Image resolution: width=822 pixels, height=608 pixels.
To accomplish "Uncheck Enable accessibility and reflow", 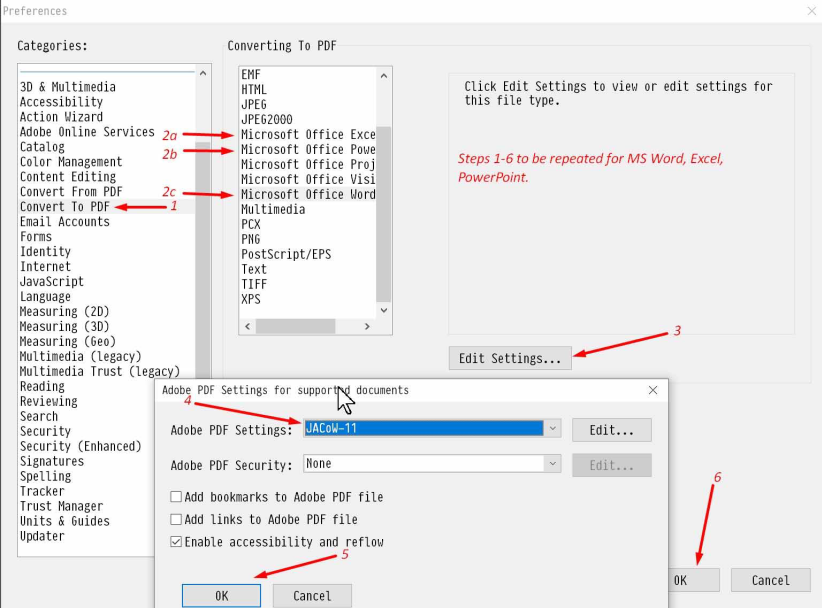I will (x=176, y=542).
